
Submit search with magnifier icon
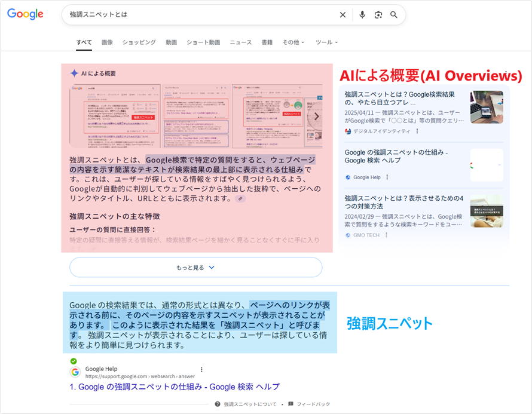[x=393, y=14]
